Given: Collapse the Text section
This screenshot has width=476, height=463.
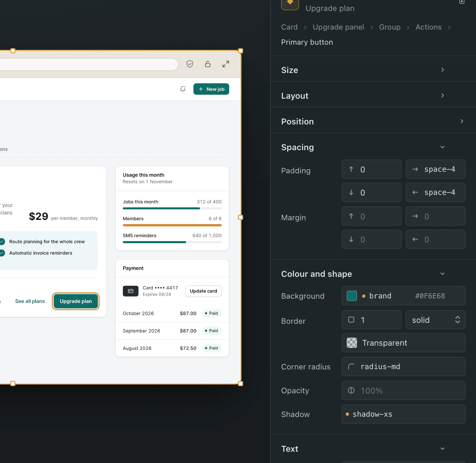Looking at the screenshot, I should point(443,449).
